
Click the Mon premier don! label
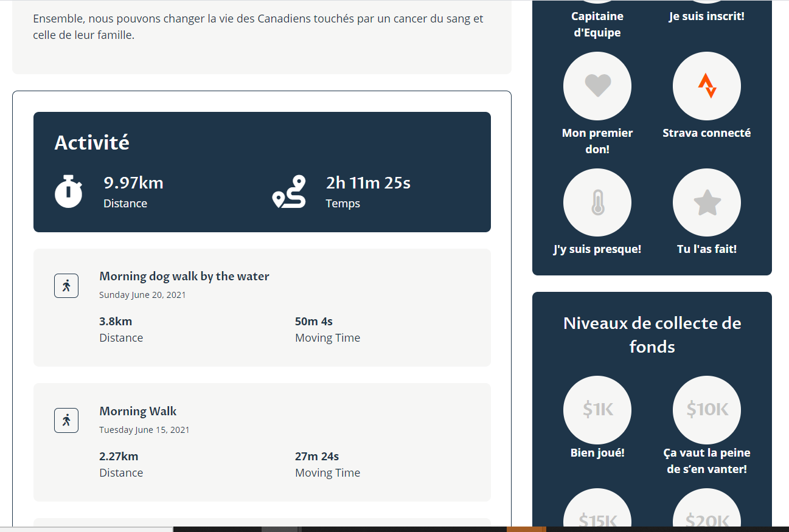597,141
